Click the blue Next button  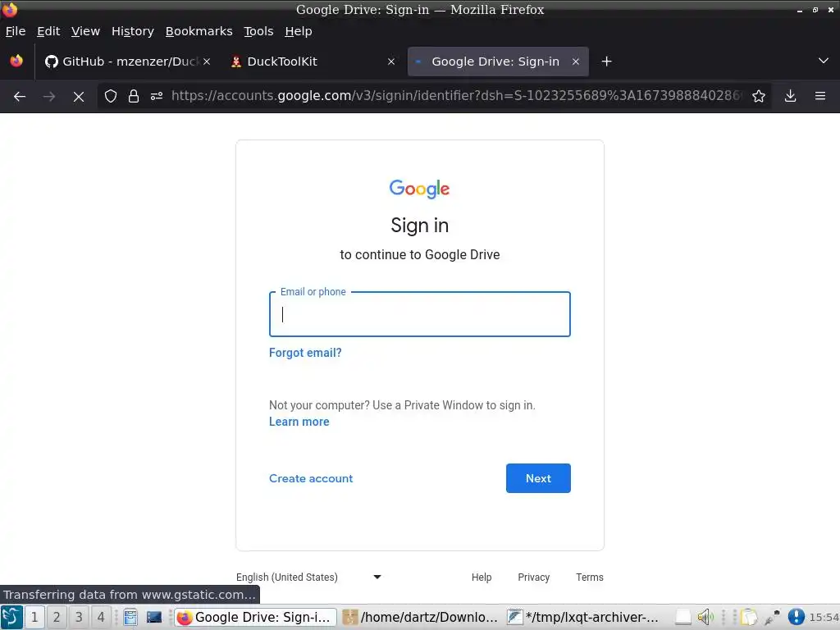[538, 478]
